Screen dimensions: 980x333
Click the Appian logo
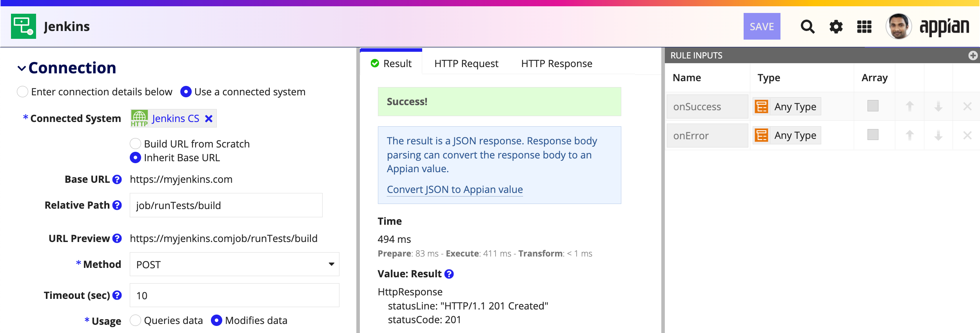pos(944,27)
